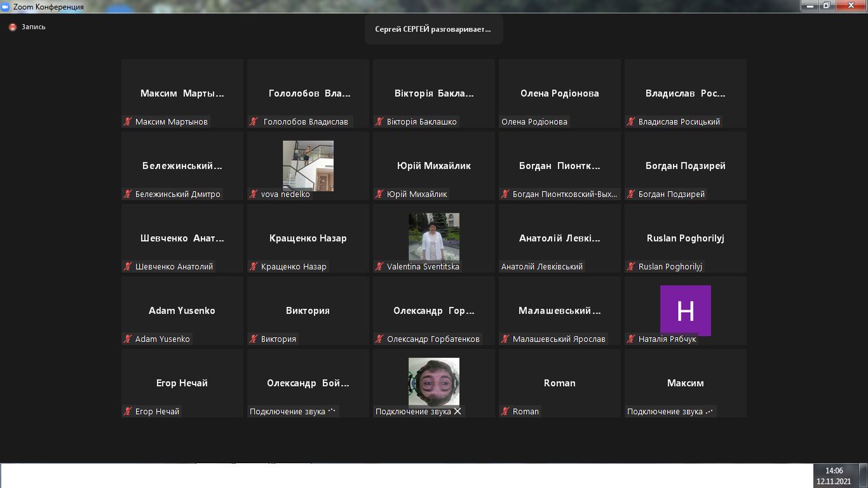Viewport: 868px width, 488px height.
Task: Click the Сергей СЕРГЕЙ speaking banner
Action: click(433, 29)
